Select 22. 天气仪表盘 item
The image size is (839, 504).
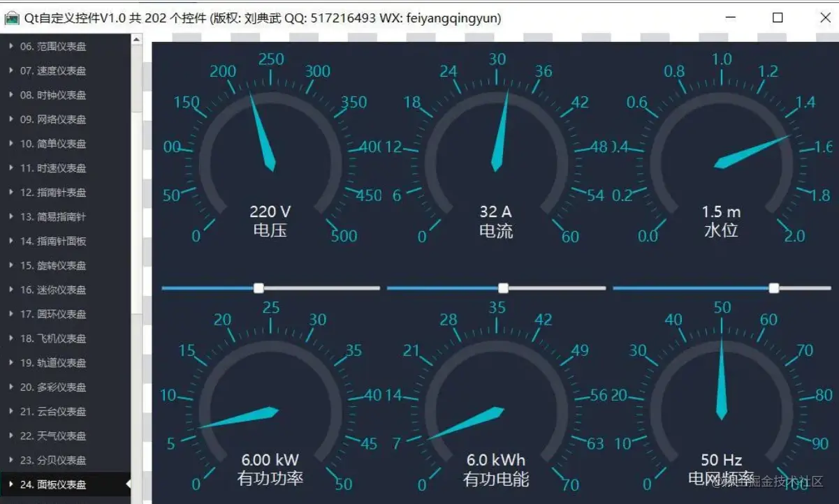click(66, 436)
